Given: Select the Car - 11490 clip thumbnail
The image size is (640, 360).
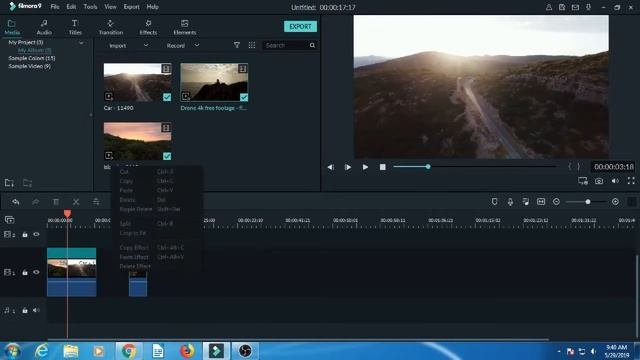Looking at the screenshot, I should (x=138, y=82).
